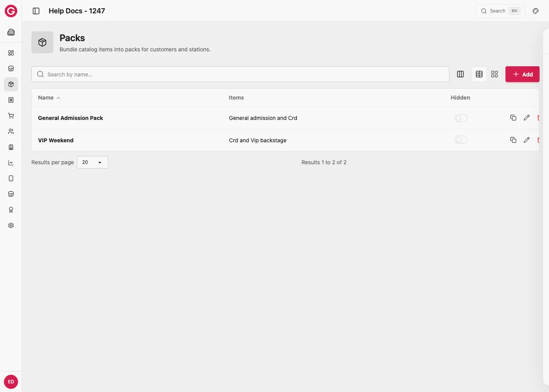The height and width of the screenshot is (392, 549).
Task: Toggle the sidebar panel icon beside Help Docs
Action: [36, 11]
